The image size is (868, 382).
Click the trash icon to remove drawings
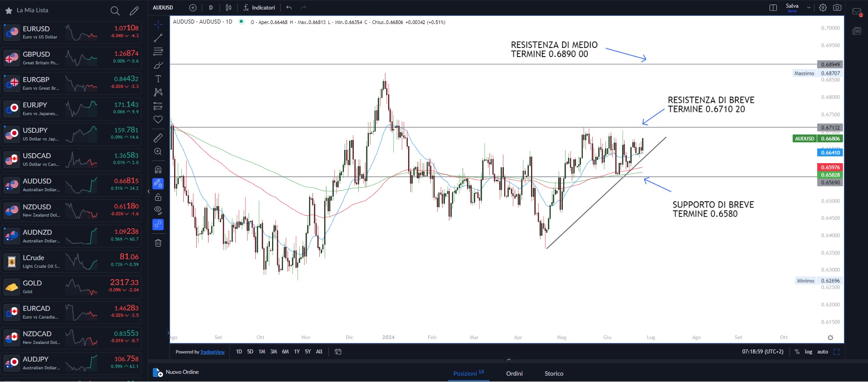158,243
